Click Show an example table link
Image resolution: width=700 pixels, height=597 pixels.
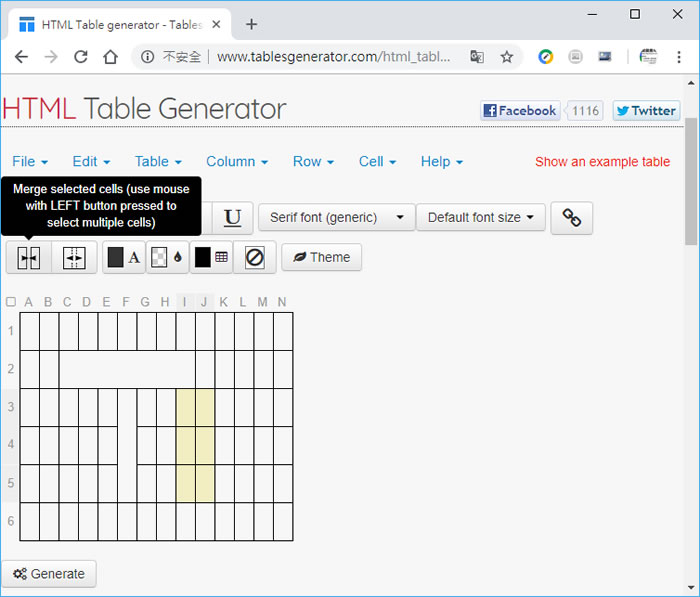click(x=602, y=162)
